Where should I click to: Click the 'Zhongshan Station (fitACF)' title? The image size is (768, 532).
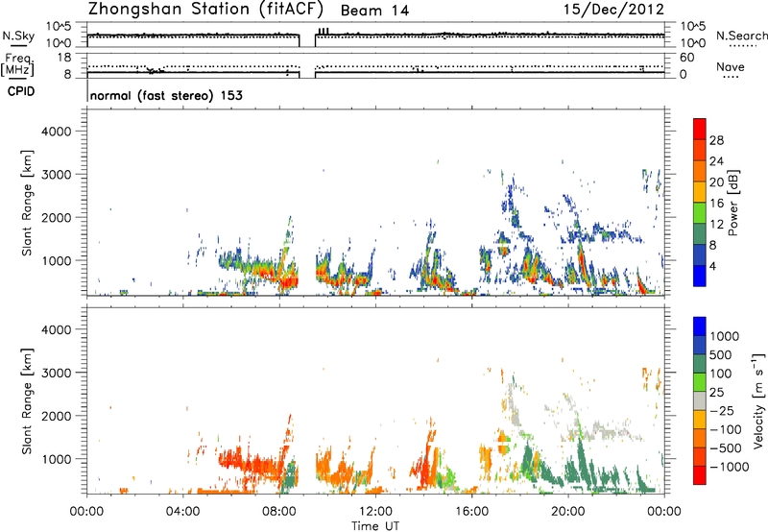(x=205, y=9)
